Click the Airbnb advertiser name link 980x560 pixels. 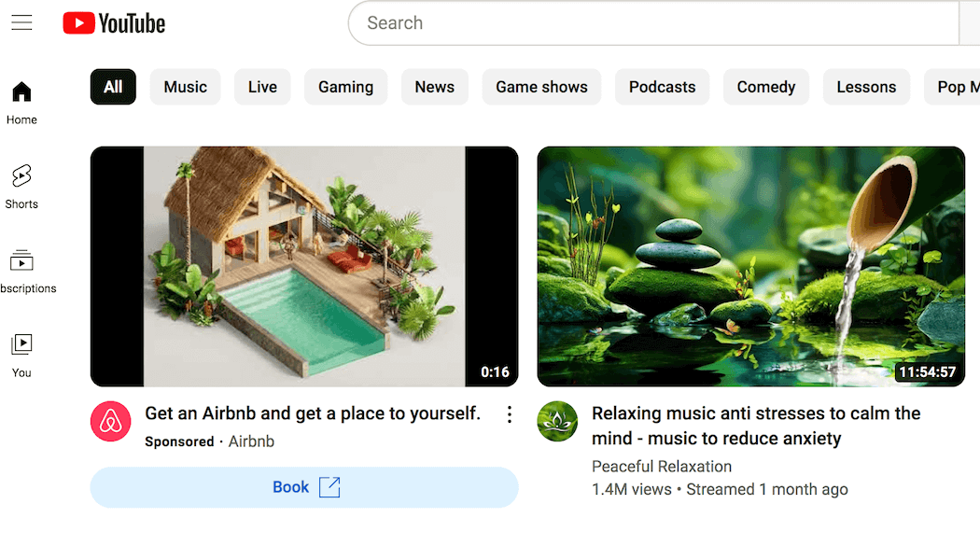251,441
